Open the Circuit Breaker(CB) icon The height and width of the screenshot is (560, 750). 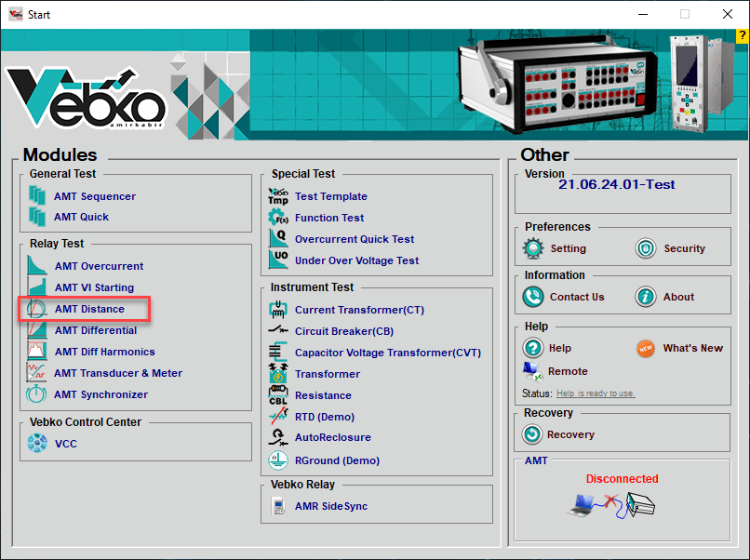[278, 330]
